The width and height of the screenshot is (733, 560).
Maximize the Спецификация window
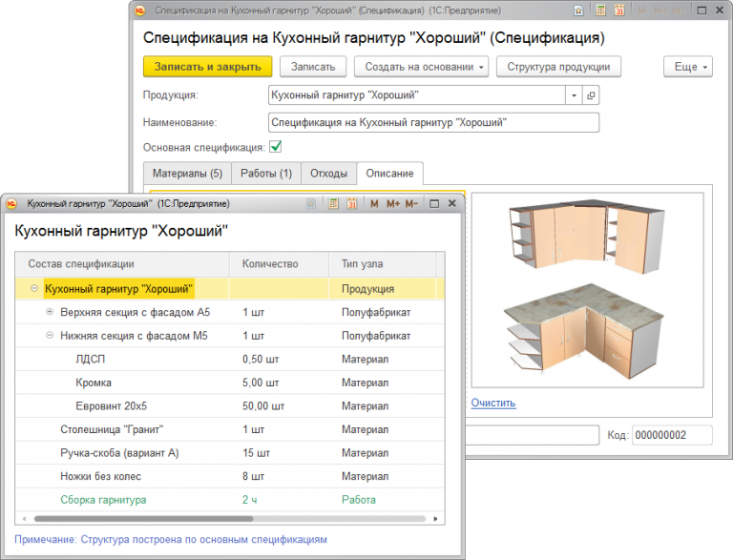702,10
